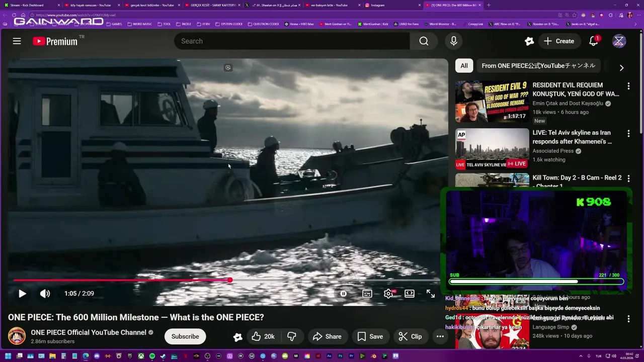644x362 pixels.
Task: Open more actions three-dot menu under video
Action: coord(440,336)
